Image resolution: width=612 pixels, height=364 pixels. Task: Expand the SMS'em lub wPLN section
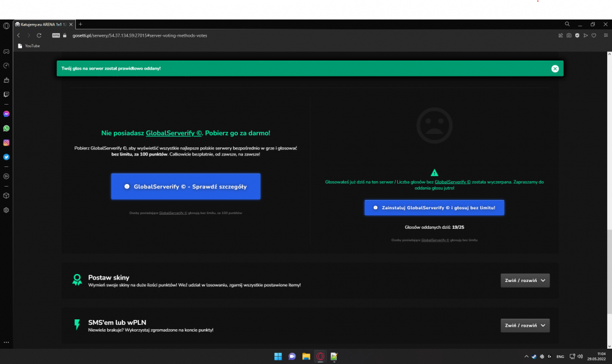tap(525, 325)
